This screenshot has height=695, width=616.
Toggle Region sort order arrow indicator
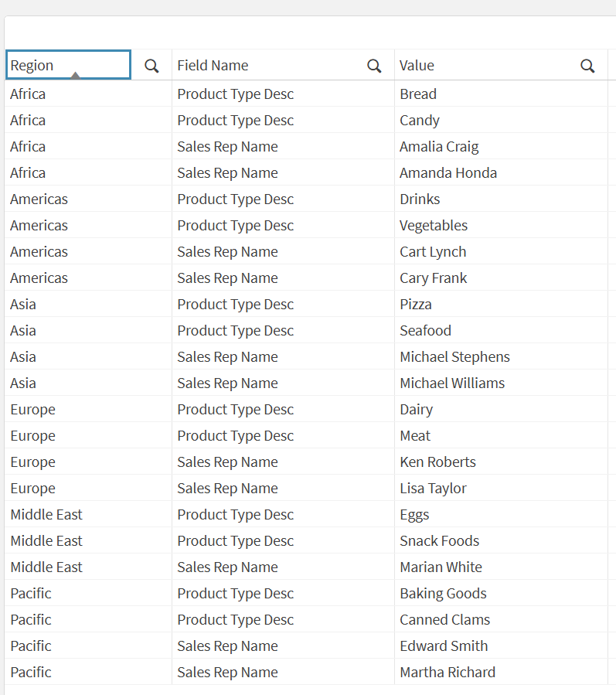pyautogui.click(x=75, y=76)
